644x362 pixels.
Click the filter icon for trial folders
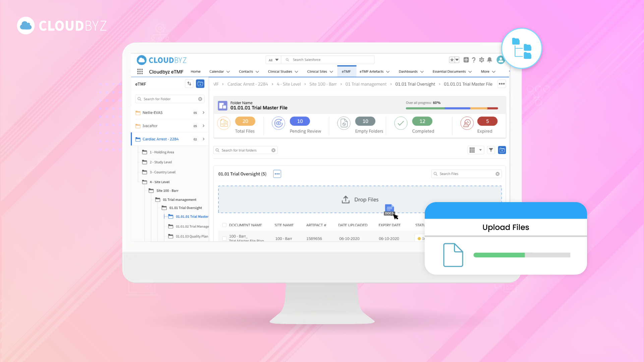pyautogui.click(x=491, y=150)
